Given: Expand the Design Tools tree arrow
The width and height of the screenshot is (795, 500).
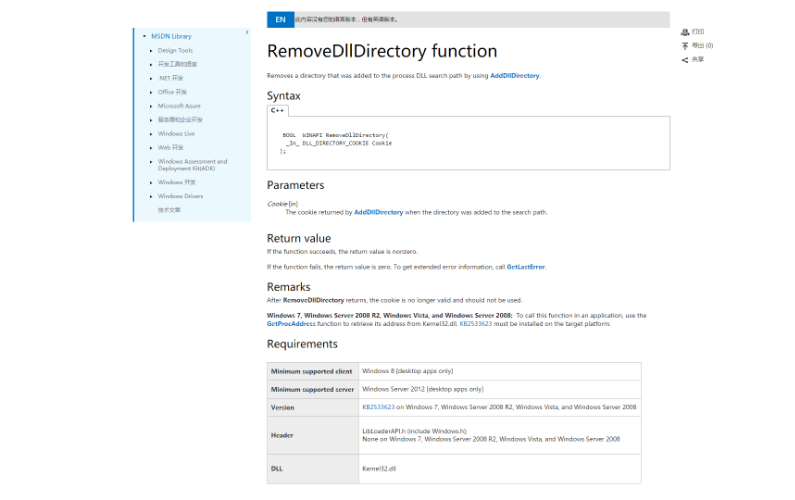Looking at the screenshot, I should (151, 50).
